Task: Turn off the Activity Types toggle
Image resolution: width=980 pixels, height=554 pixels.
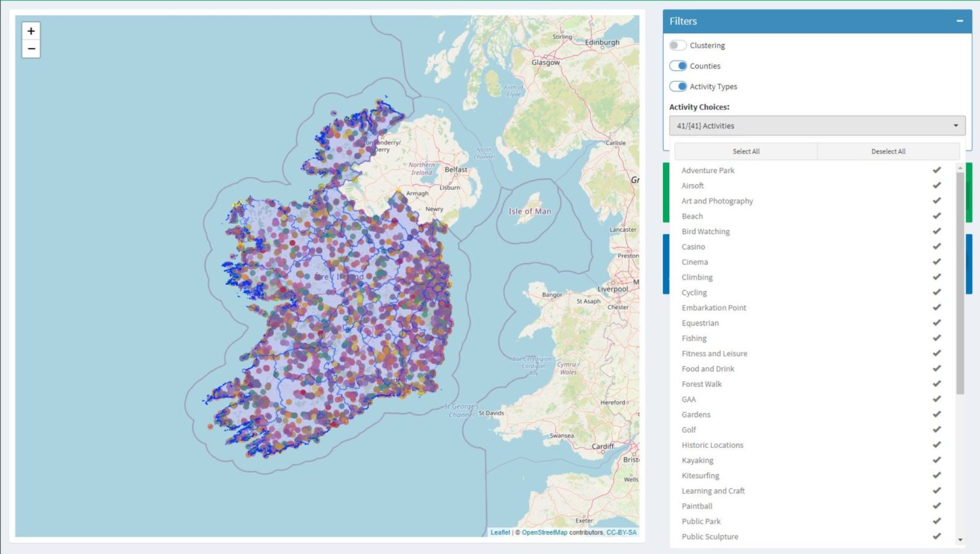Action: click(x=678, y=86)
